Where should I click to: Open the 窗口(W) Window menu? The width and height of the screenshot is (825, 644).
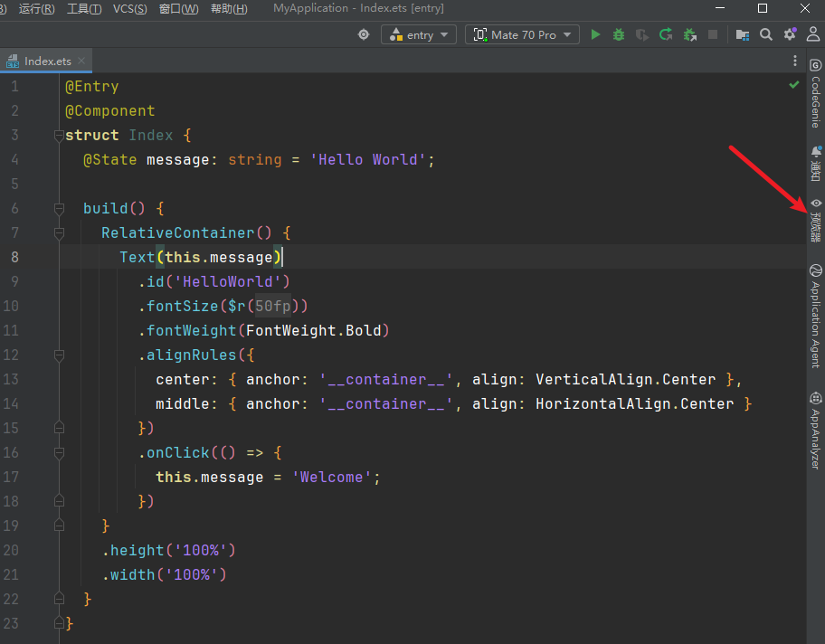point(179,9)
